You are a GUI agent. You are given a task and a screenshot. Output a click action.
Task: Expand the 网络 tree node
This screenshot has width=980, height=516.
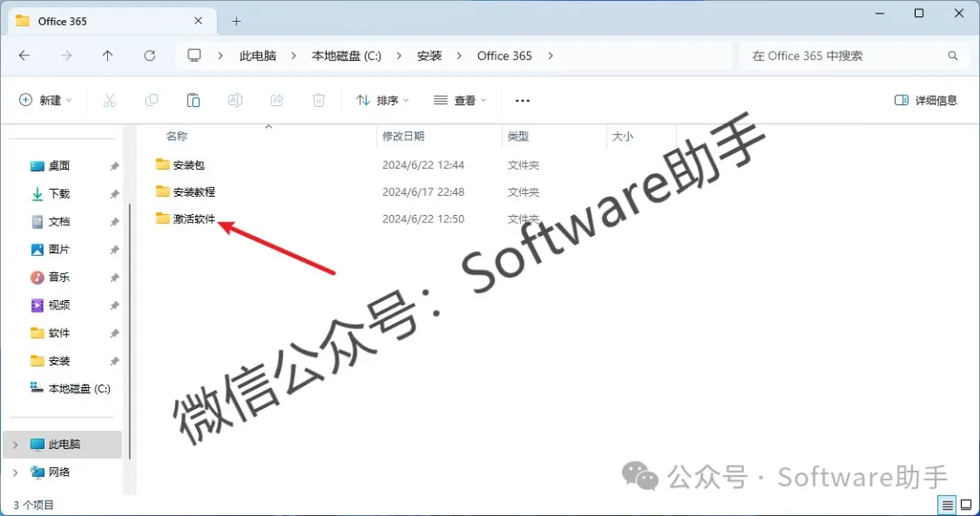tap(15, 472)
